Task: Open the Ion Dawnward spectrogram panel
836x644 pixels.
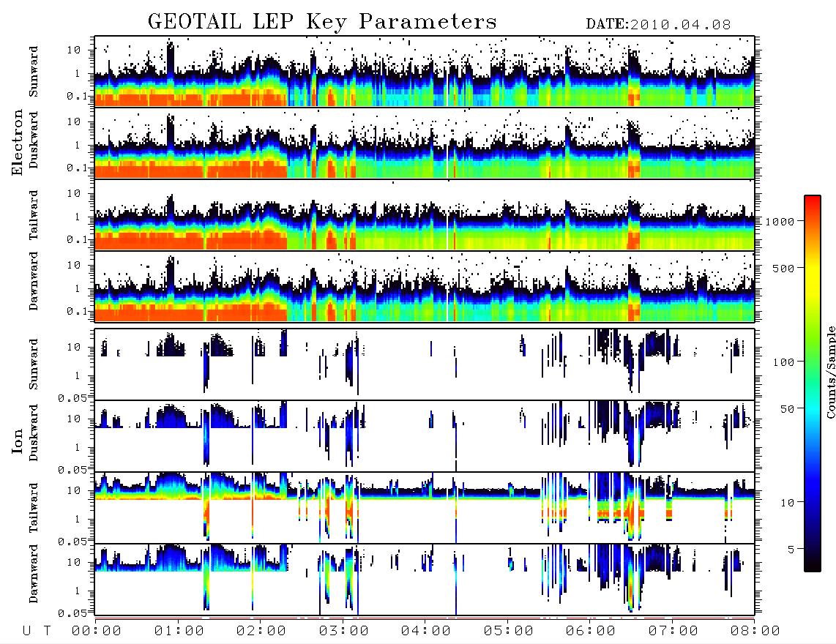Action: pyautogui.click(x=425, y=579)
